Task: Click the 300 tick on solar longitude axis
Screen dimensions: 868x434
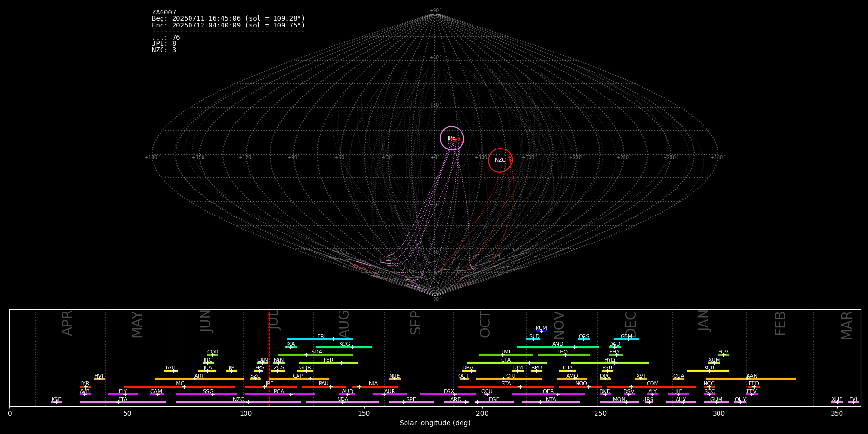Action: pos(719,413)
